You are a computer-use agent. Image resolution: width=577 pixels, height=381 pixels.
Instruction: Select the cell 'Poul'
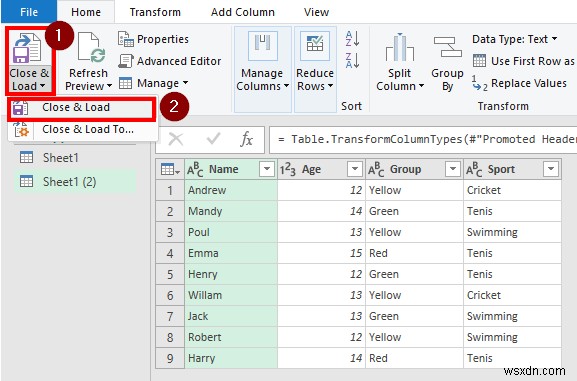tap(231, 232)
